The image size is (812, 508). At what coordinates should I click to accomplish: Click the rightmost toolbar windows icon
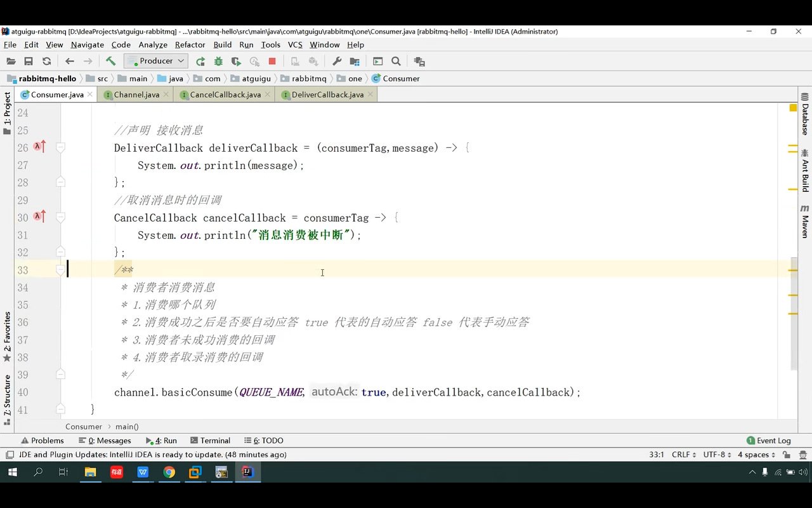tap(419, 62)
